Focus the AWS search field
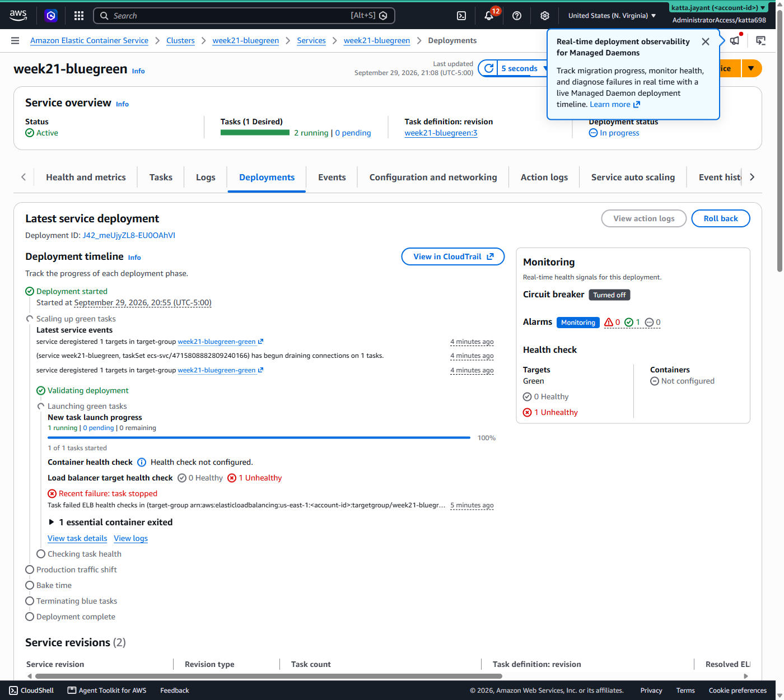The width and height of the screenshot is (784, 700). [x=244, y=16]
